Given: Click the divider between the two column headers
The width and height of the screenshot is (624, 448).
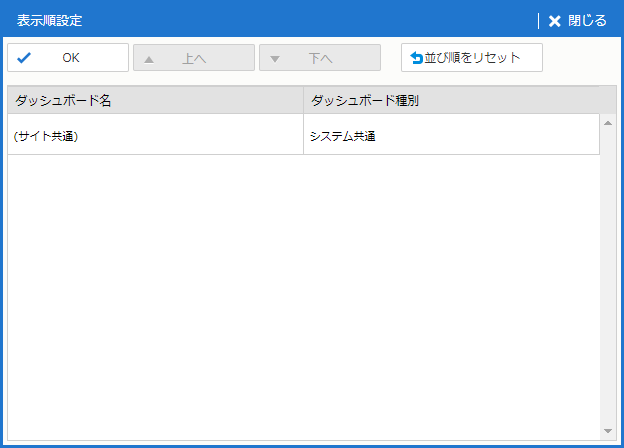Looking at the screenshot, I should point(303,100).
